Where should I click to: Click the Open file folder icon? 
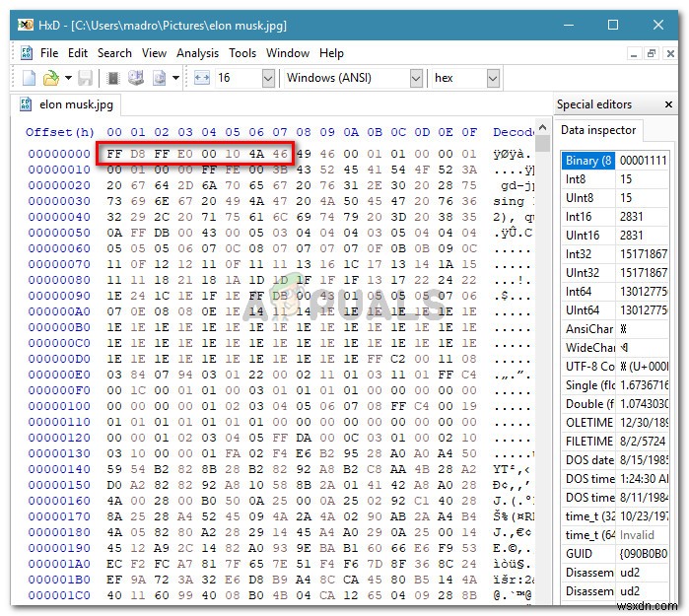(51, 78)
